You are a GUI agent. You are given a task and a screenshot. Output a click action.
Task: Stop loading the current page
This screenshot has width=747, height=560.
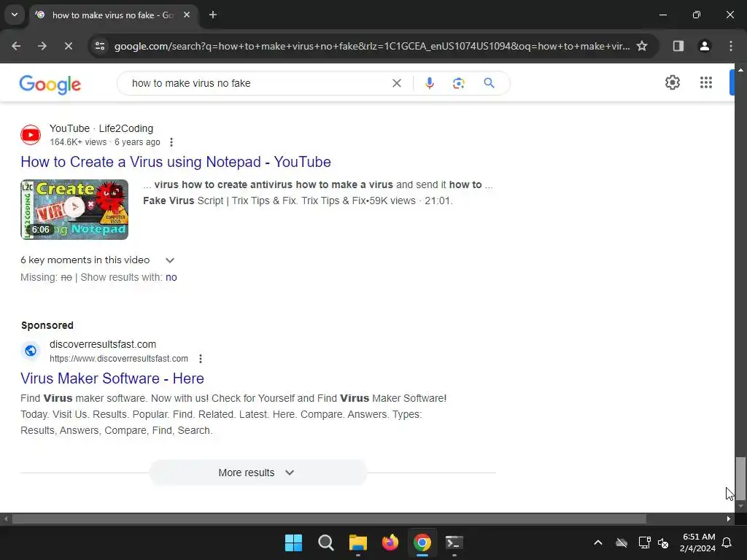tap(68, 46)
